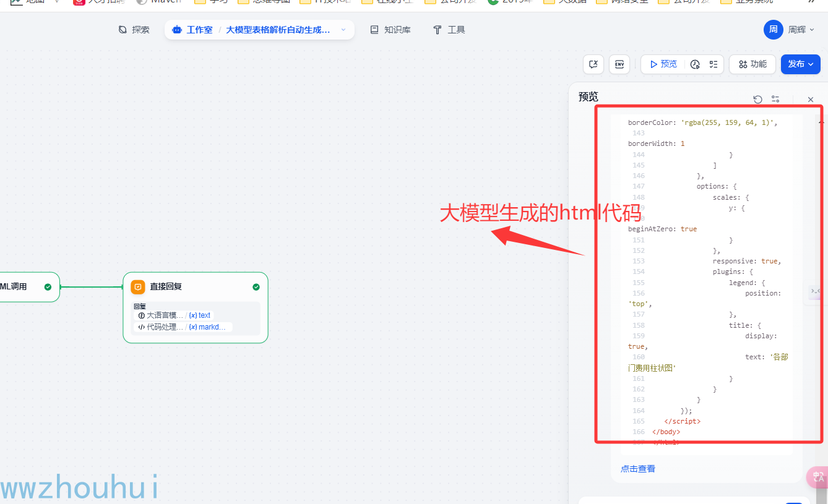Expand the 周辉 account menu
Viewport: 828px width, 504px height.
[801, 30]
